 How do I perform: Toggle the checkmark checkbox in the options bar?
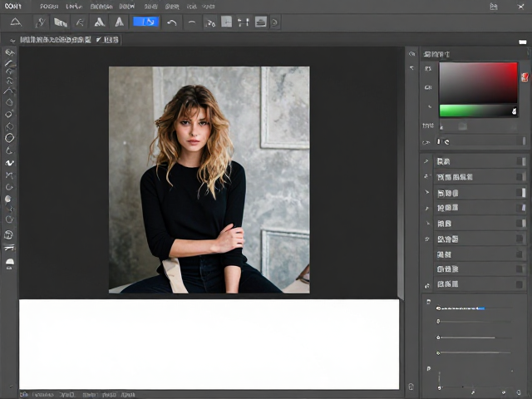(x=99, y=40)
